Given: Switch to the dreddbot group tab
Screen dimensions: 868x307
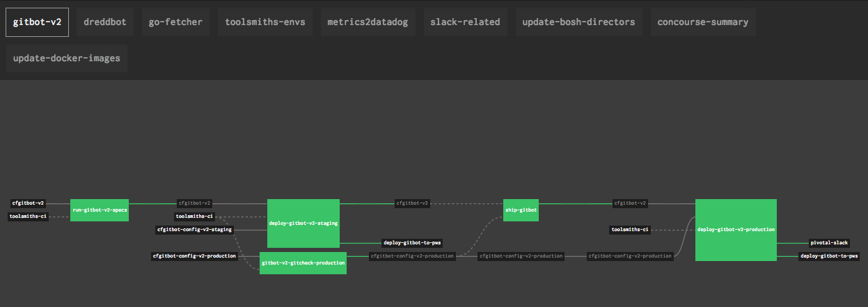Looking at the screenshot, I should pyautogui.click(x=105, y=22).
